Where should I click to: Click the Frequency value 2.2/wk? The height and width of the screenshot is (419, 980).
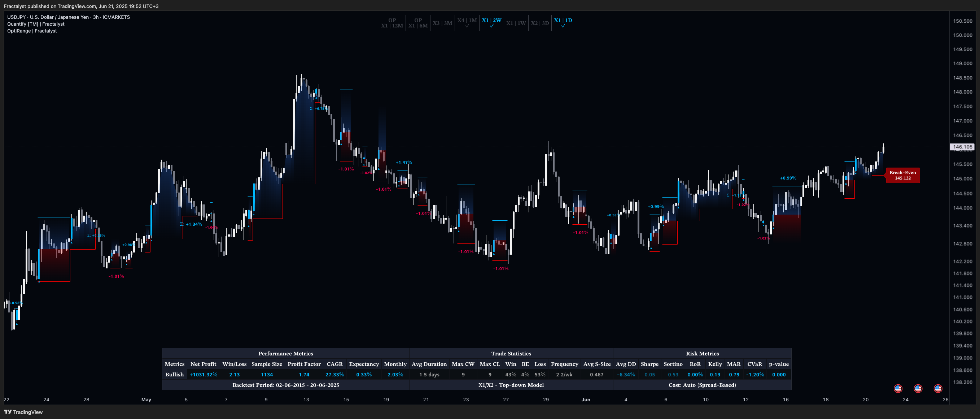pos(564,375)
